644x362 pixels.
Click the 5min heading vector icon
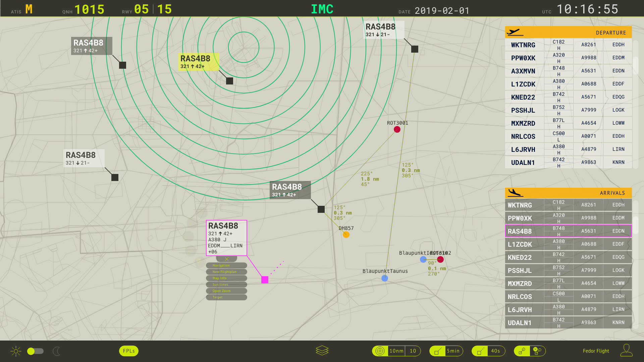[437, 351]
